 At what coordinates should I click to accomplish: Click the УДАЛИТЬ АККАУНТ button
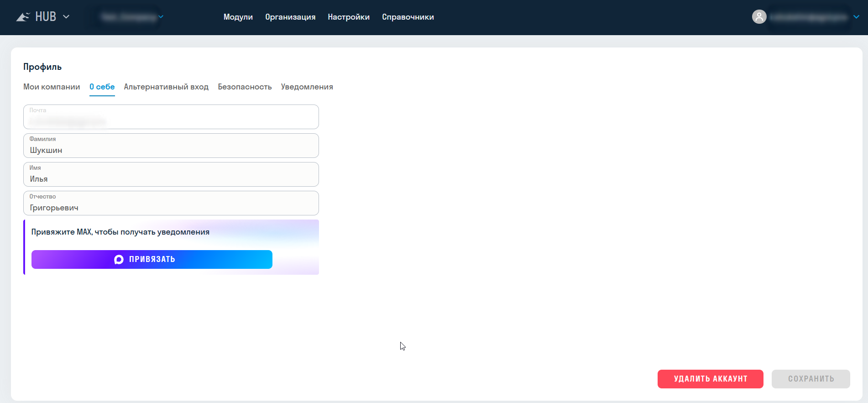pos(711,379)
